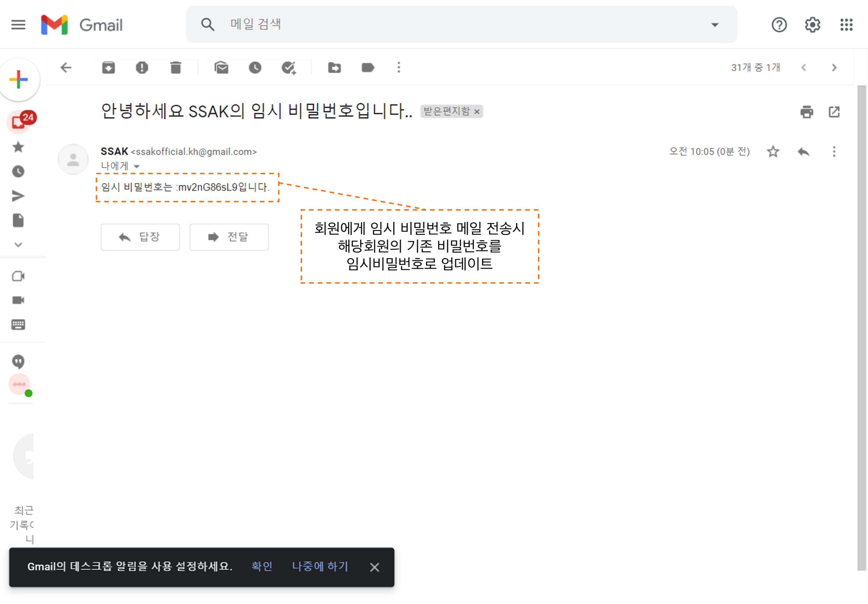Print the SSAK email
Image resolution: width=868 pixels, height=604 pixels.
(806, 112)
